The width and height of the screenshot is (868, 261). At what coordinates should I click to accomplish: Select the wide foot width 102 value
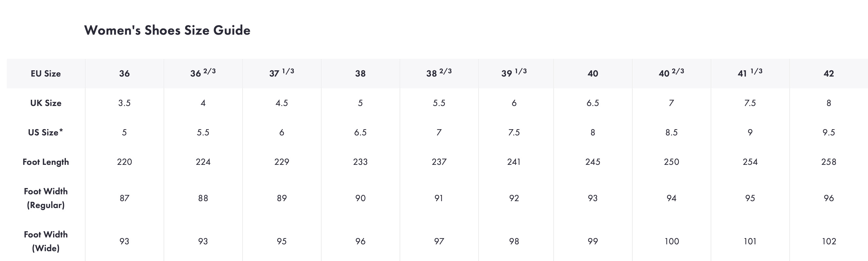pyautogui.click(x=829, y=241)
